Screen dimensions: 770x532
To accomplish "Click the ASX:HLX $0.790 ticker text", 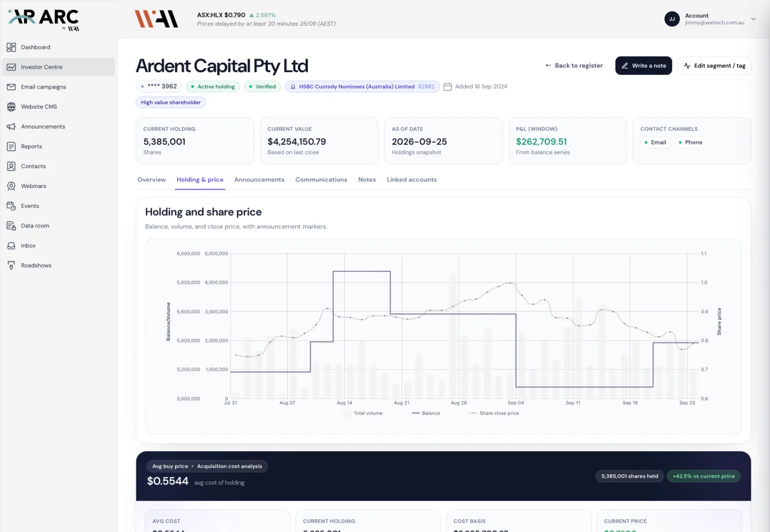I will (x=221, y=15).
